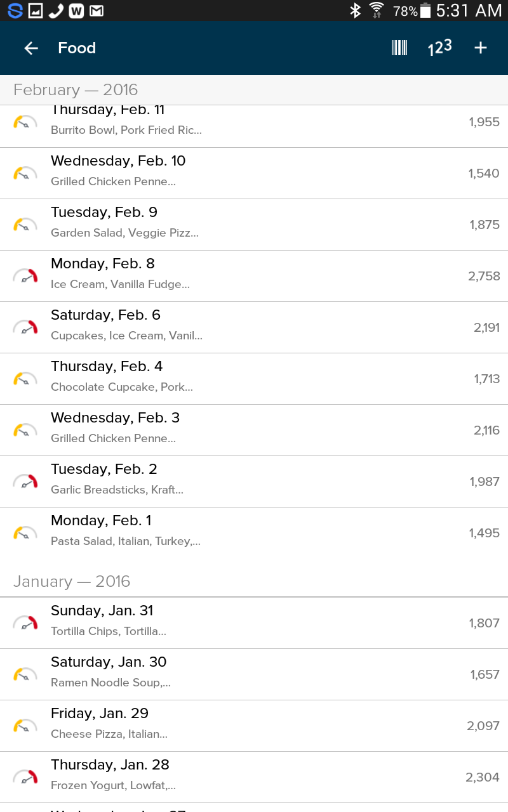Open Tuesday, Feb. 9 food log
The image size is (508, 812).
tap(254, 225)
